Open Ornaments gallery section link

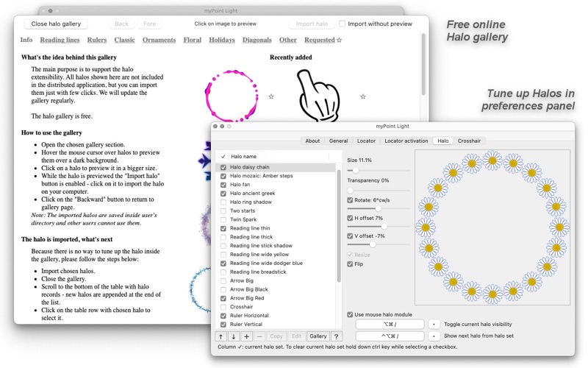point(159,40)
